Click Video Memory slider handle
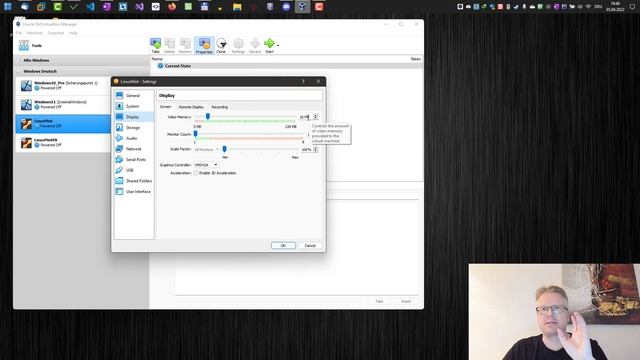 pos(208,117)
